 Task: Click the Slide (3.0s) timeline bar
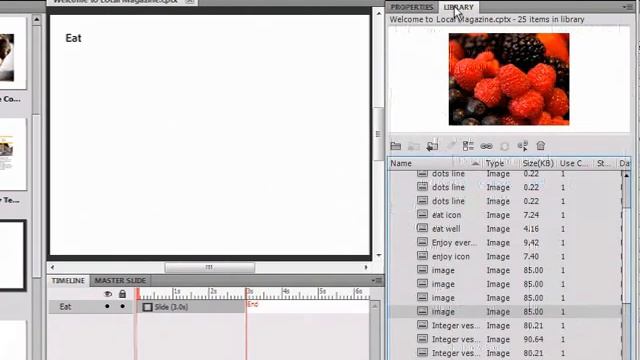pos(192,307)
